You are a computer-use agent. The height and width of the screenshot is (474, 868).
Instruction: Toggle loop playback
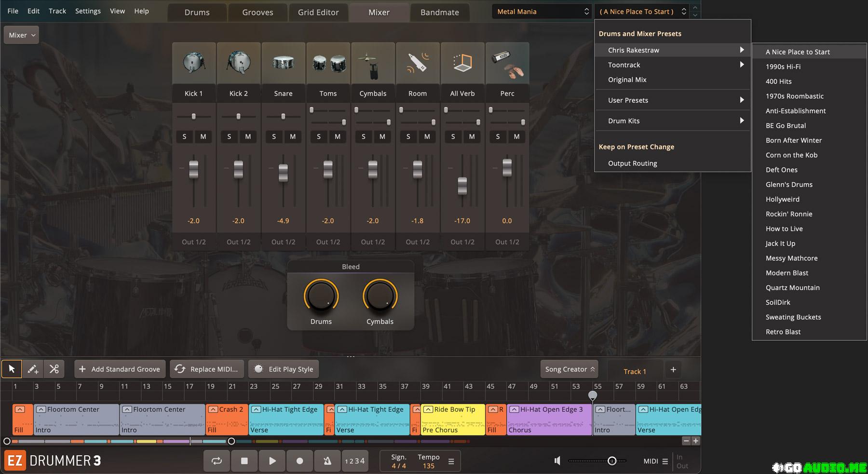pos(217,461)
